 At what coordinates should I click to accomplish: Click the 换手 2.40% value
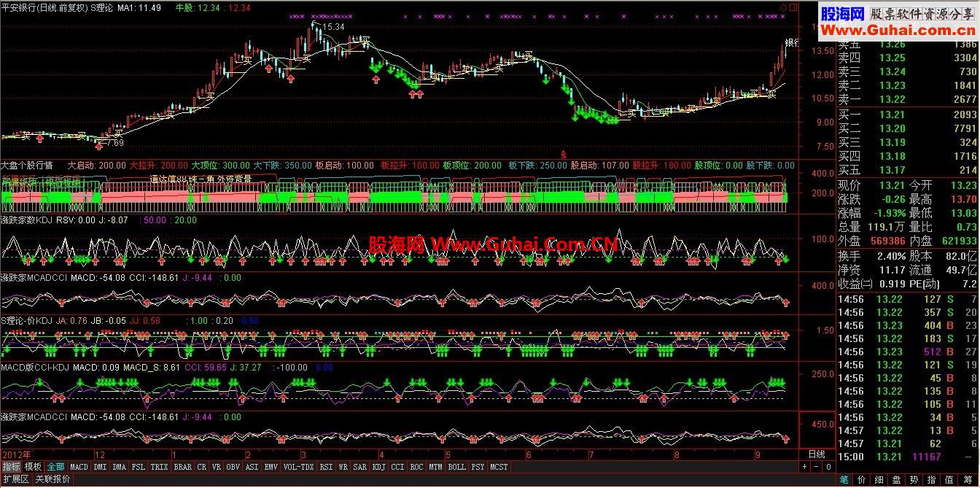click(x=890, y=256)
